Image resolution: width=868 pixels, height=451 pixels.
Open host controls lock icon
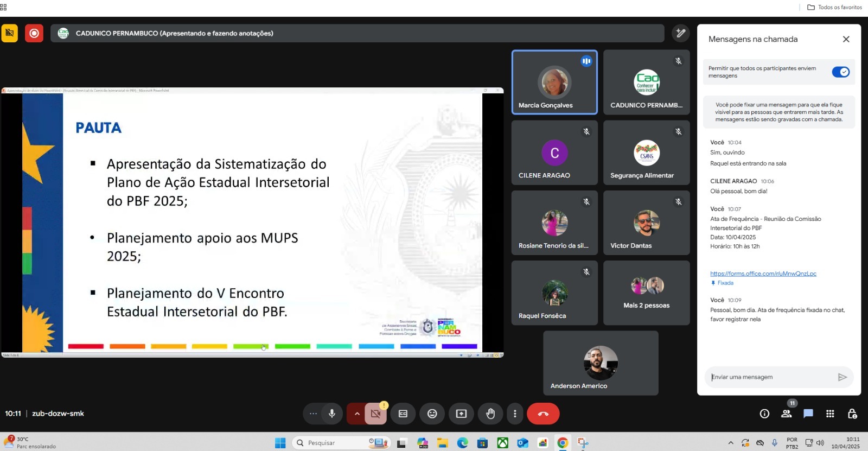[x=852, y=414]
